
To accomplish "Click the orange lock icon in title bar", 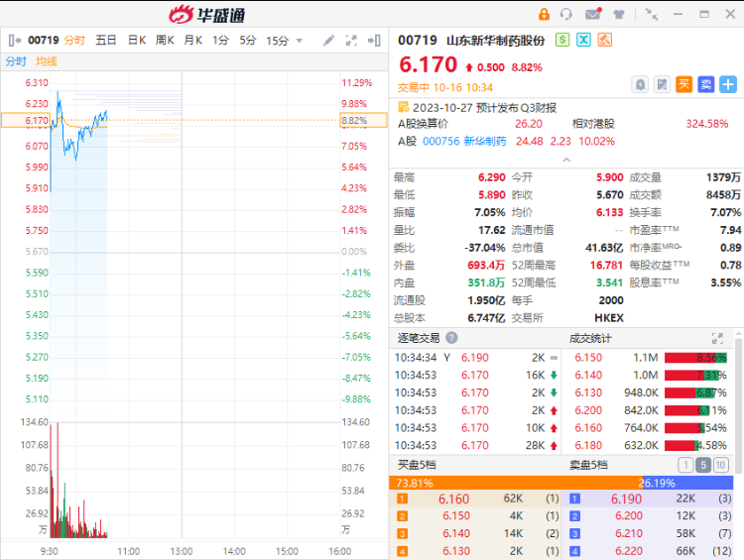I will point(544,14).
